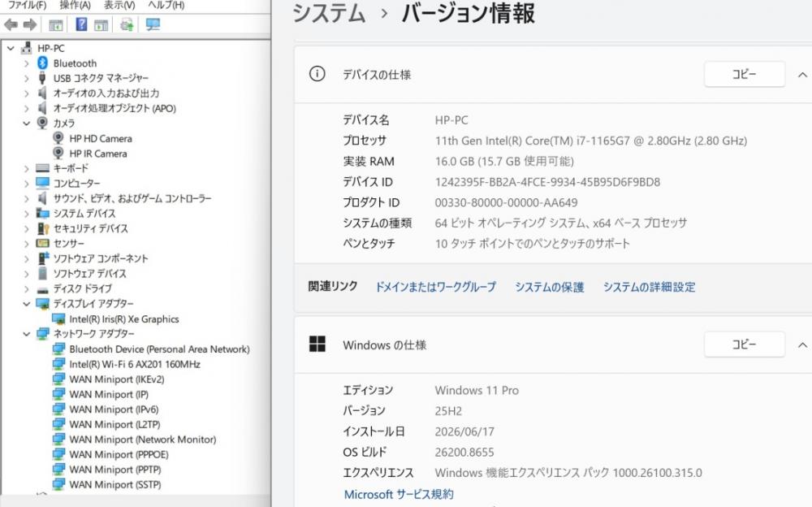The width and height of the screenshot is (812, 507).
Task: Select the センサー category icon
Action: (x=42, y=243)
